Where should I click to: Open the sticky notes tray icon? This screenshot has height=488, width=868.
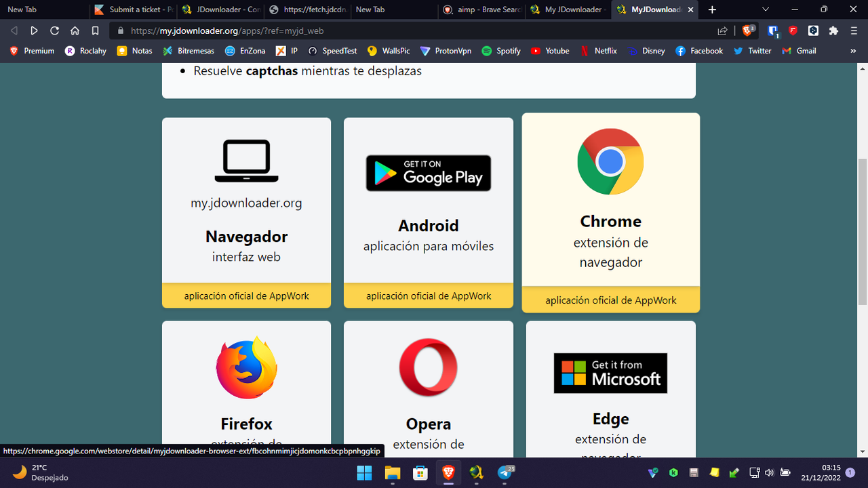click(x=714, y=472)
